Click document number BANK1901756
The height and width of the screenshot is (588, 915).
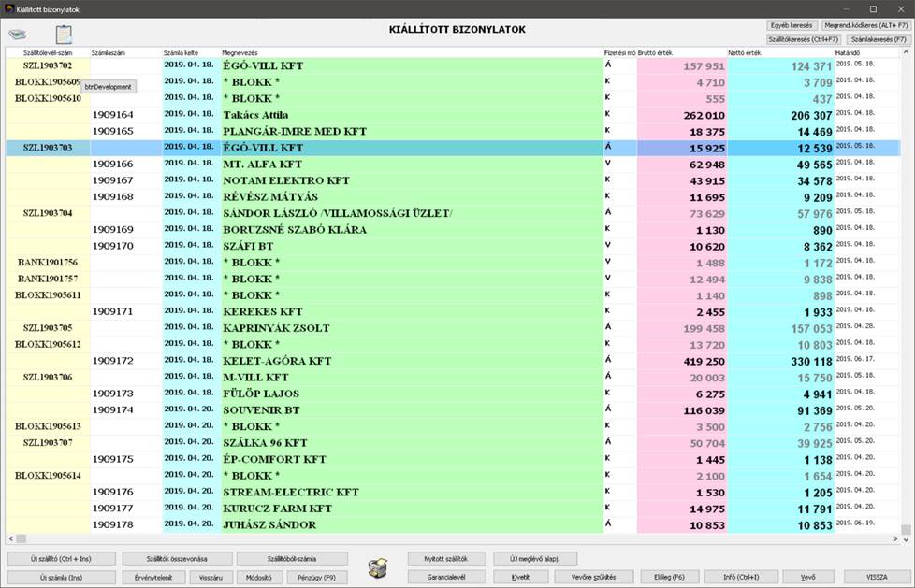[x=48, y=262]
